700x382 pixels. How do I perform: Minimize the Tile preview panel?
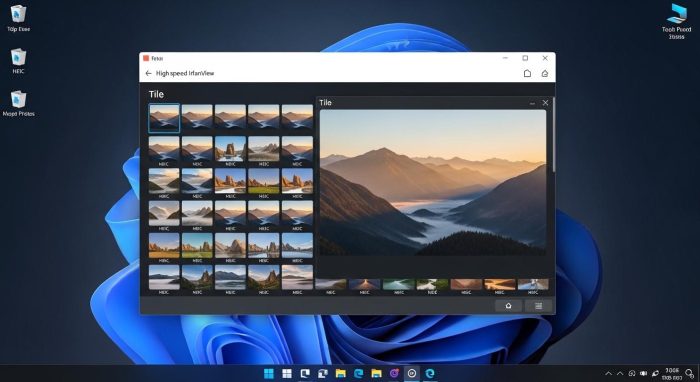[532, 103]
